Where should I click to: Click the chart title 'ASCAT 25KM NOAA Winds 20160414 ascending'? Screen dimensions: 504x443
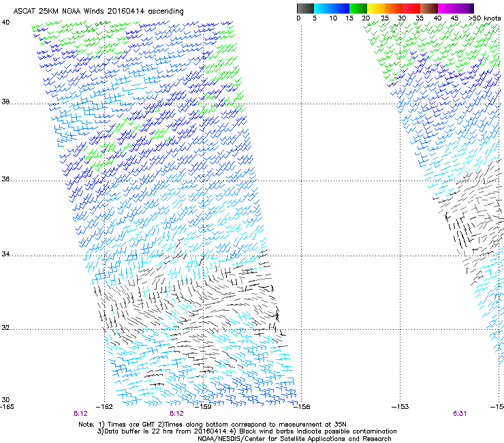click(98, 12)
